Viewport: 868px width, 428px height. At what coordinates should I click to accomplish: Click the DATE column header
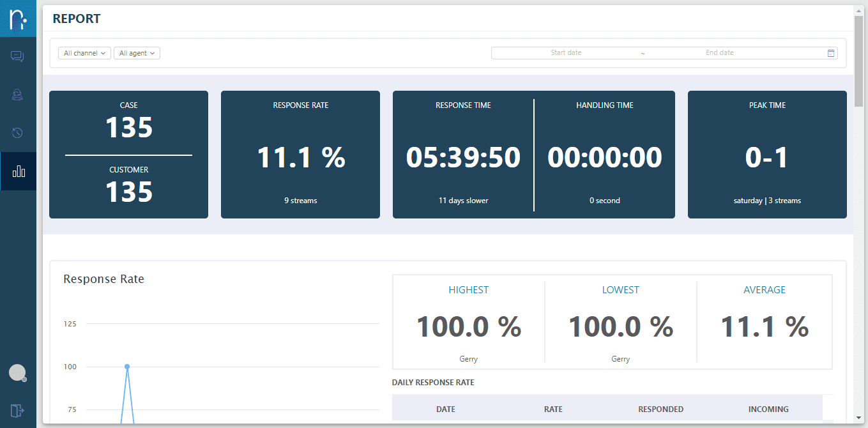(446, 409)
